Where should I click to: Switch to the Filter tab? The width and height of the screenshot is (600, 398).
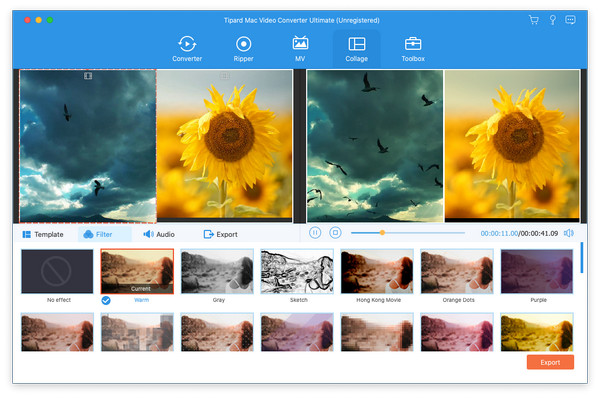point(104,234)
